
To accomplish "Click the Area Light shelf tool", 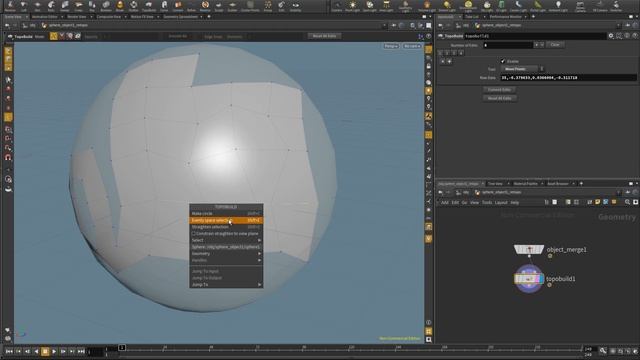I will coord(386,6).
